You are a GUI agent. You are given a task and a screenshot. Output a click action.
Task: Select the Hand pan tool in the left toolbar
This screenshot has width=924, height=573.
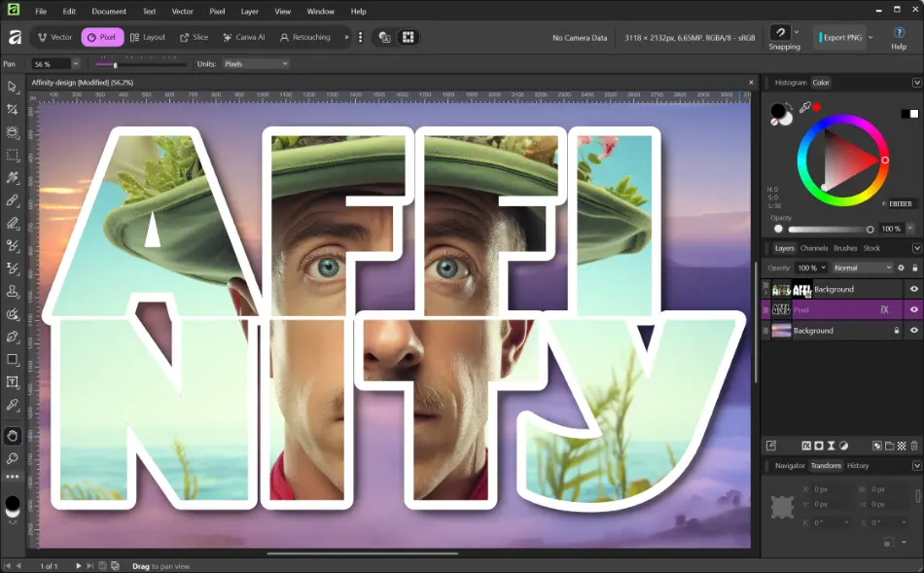coord(13,435)
